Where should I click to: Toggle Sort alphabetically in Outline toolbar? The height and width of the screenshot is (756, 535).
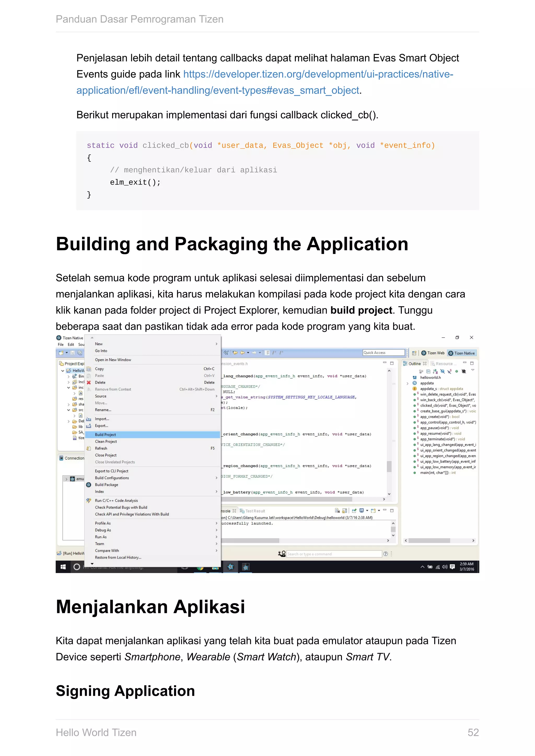click(435, 371)
